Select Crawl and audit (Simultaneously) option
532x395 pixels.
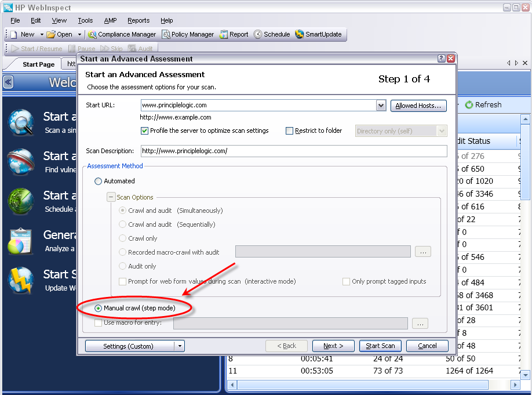(122, 211)
